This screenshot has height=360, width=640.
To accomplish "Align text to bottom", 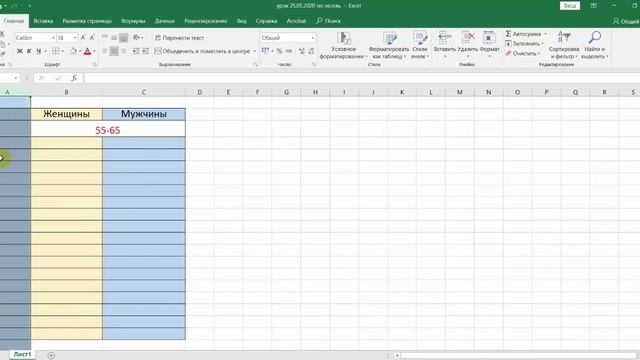I will pos(123,38).
